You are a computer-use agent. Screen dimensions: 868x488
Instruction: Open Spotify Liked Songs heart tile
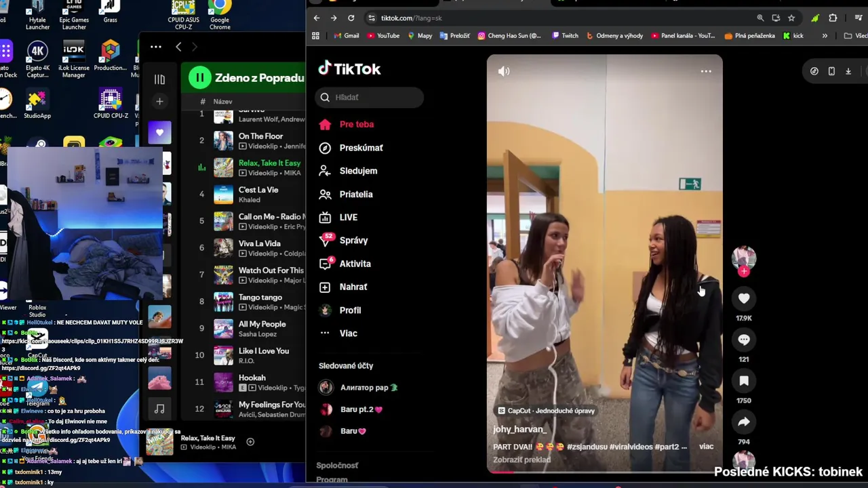coord(160,132)
